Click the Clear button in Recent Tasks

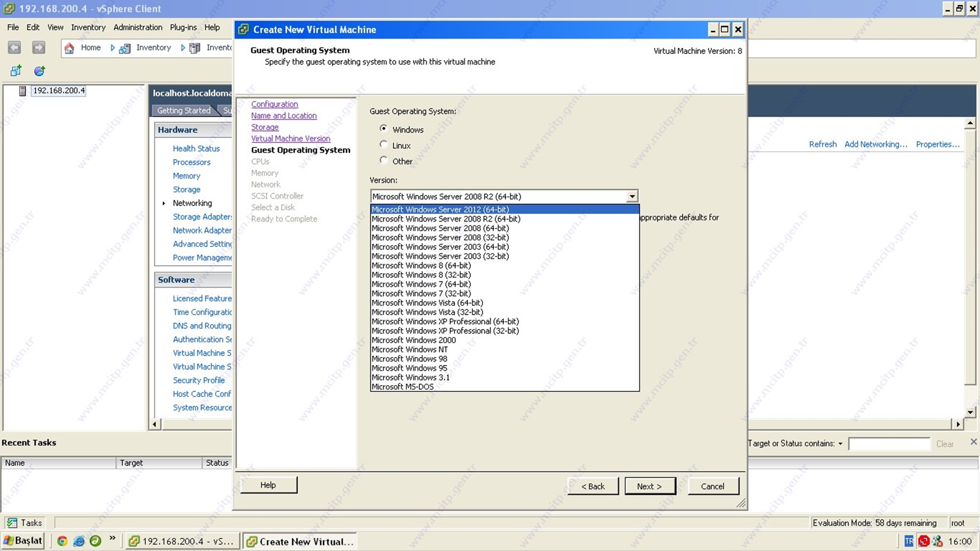click(944, 444)
